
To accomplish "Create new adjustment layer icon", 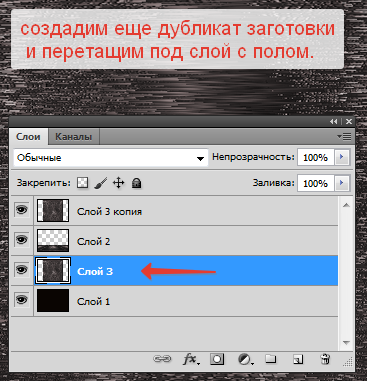I will [x=245, y=359].
